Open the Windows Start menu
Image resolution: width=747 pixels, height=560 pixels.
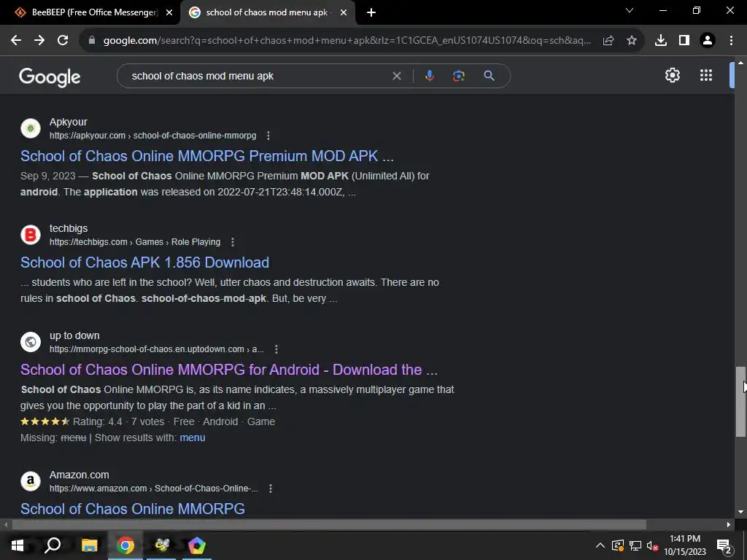(x=18, y=545)
